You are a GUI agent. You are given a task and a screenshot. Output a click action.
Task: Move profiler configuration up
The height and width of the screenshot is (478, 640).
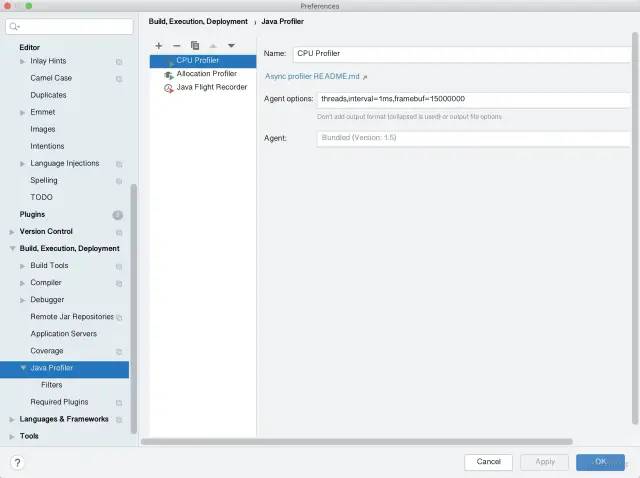[x=213, y=46]
